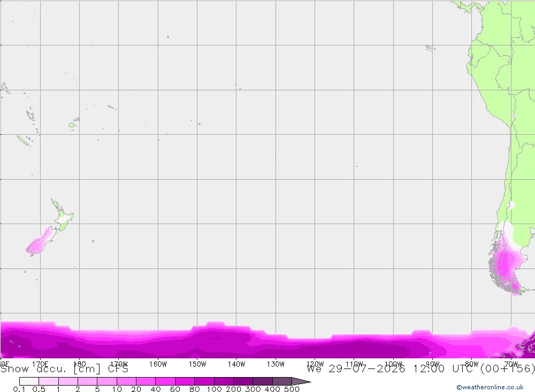The height and width of the screenshot is (392, 535).
Task: Click the 'Snow accu. [cm] CFS' title
Action: click(65, 369)
